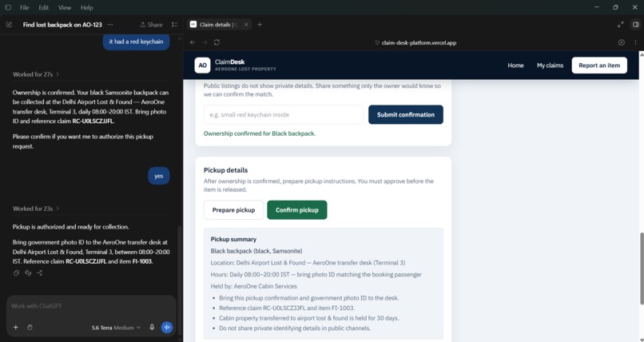This screenshot has height=342, width=644.
Task: Open the model selector 5.6 Terra Medium
Action: [x=116, y=328]
